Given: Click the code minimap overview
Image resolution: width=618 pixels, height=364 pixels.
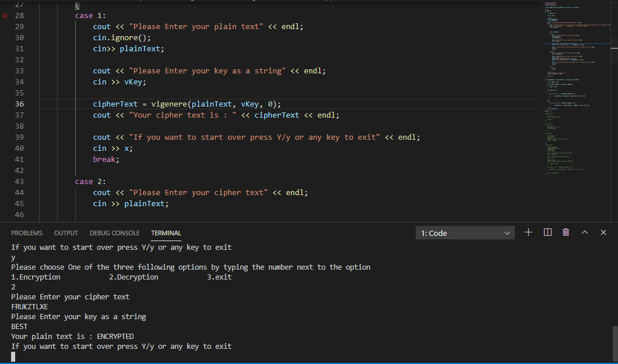Looking at the screenshot, I should (x=577, y=89).
